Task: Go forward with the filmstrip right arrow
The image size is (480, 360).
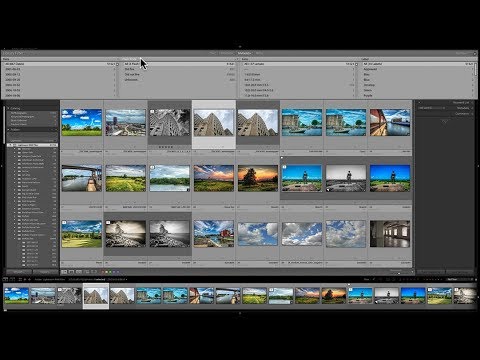Action: point(29,279)
